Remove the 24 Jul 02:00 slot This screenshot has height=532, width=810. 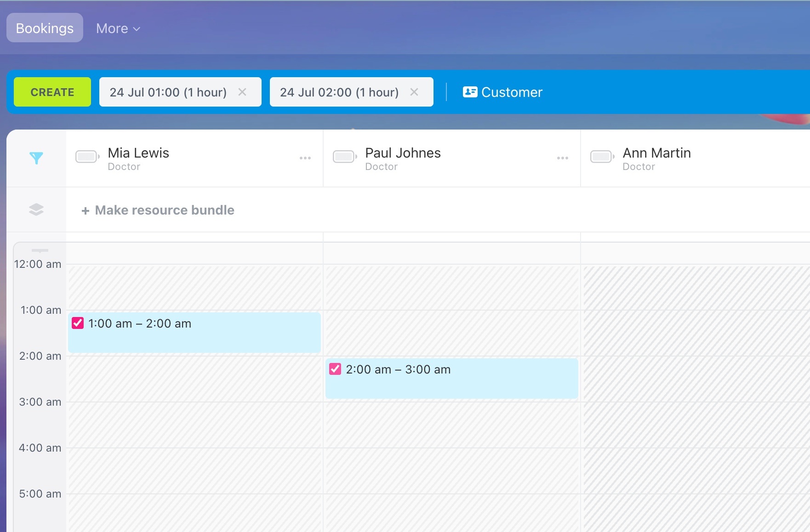click(414, 92)
